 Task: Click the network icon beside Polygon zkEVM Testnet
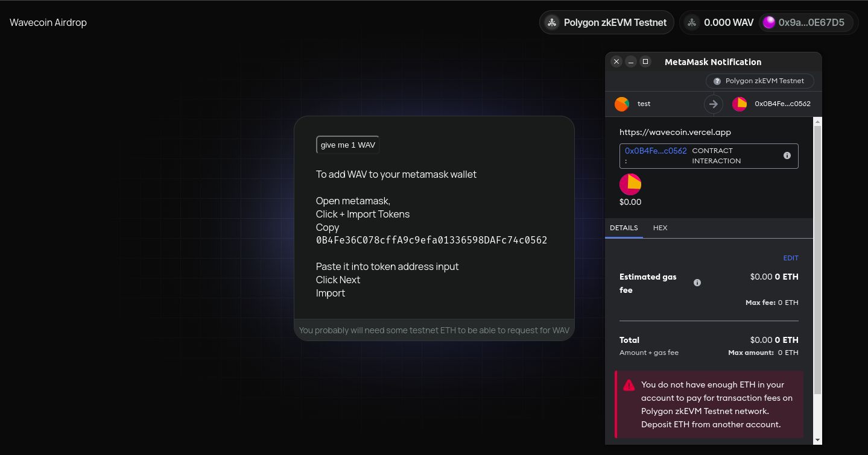pyautogui.click(x=551, y=22)
